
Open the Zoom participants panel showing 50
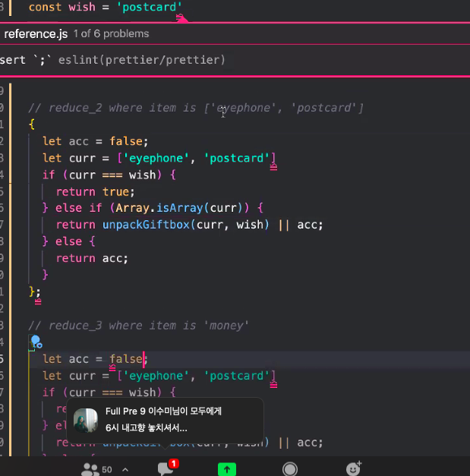click(96, 469)
